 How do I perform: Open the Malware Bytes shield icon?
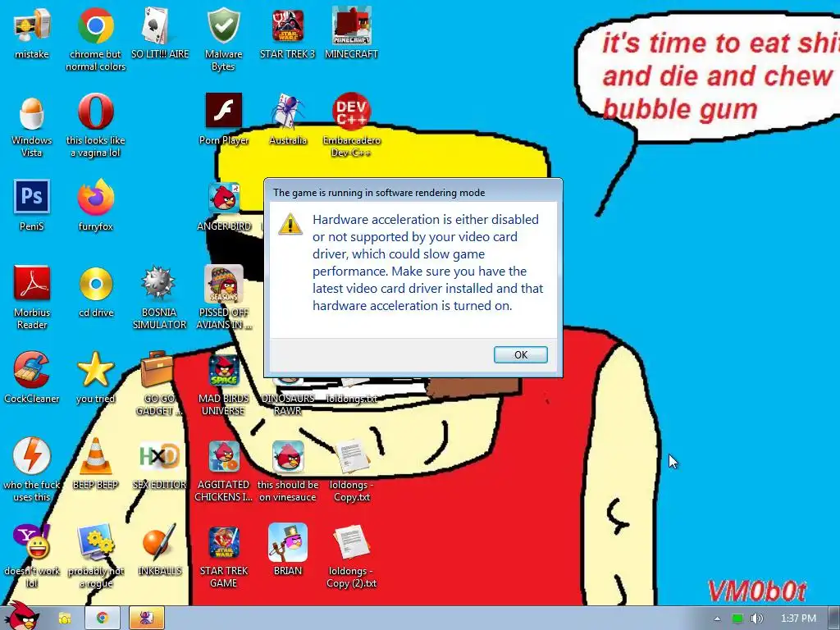(223, 25)
